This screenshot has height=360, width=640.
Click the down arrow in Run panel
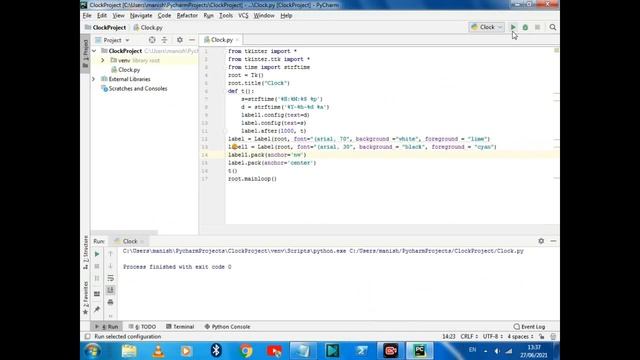110,266
